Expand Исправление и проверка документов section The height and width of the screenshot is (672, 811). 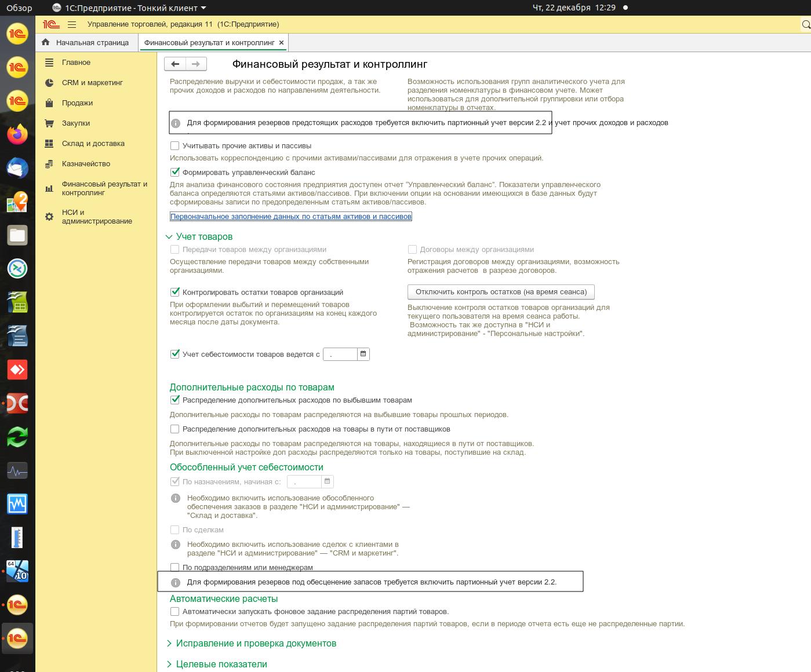coord(169,644)
